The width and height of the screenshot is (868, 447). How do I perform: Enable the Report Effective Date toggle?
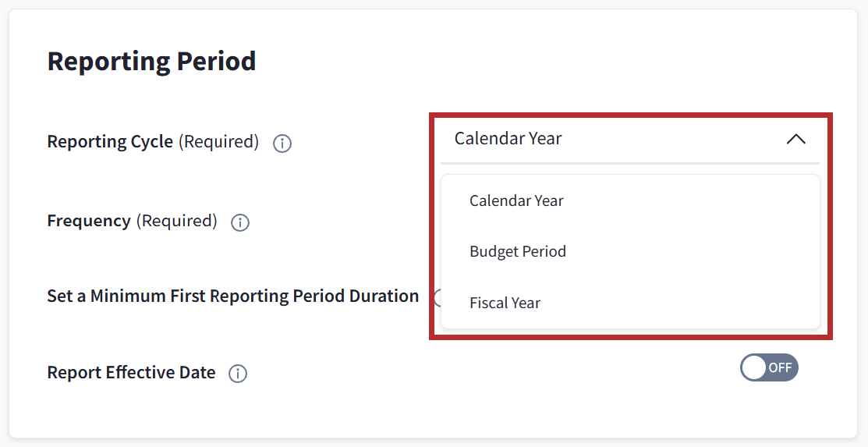pyautogui.click(x=769, y=367)
